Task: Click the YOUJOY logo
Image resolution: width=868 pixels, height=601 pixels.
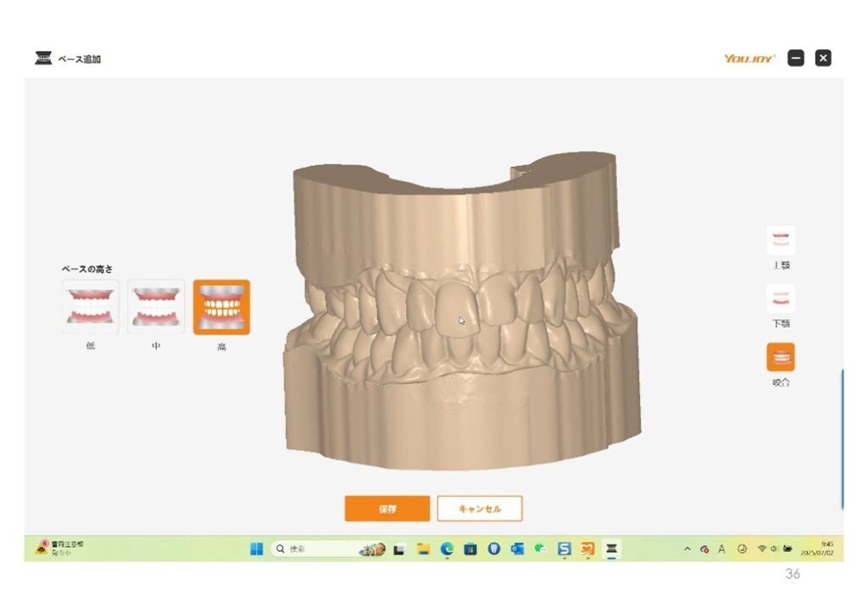Action: [x=748, y=58]
